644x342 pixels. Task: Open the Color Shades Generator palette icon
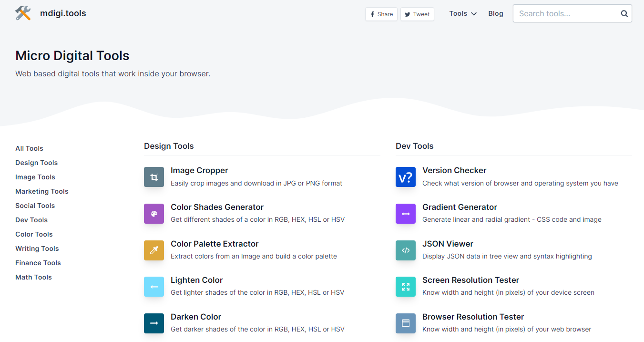(x=154, y=214)
